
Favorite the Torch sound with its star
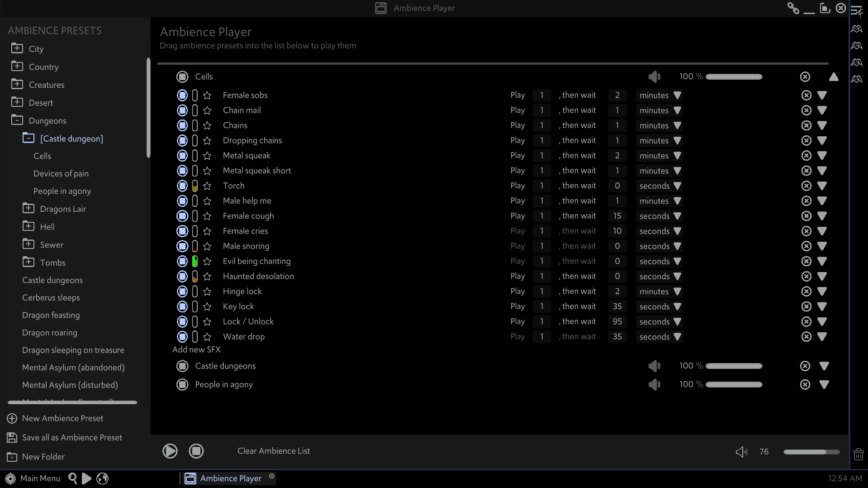click(x=207, y=186)
